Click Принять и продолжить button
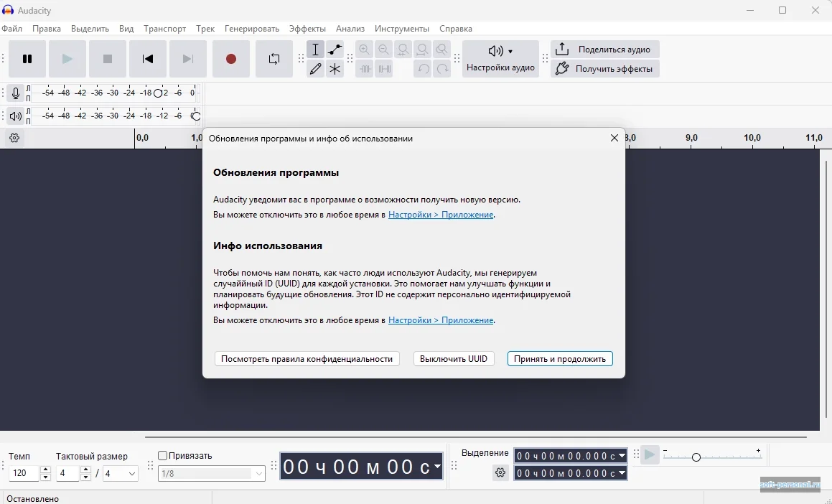This screenshot has width=832, height=504. [560, 359]
